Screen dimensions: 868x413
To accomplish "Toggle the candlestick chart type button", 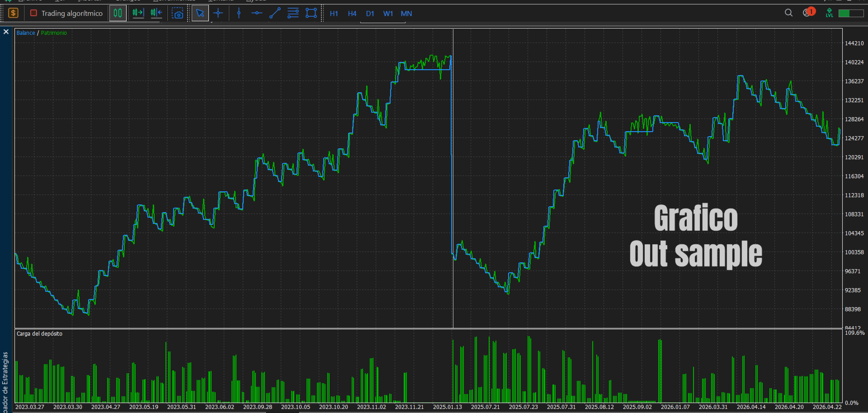I will 118,13.
